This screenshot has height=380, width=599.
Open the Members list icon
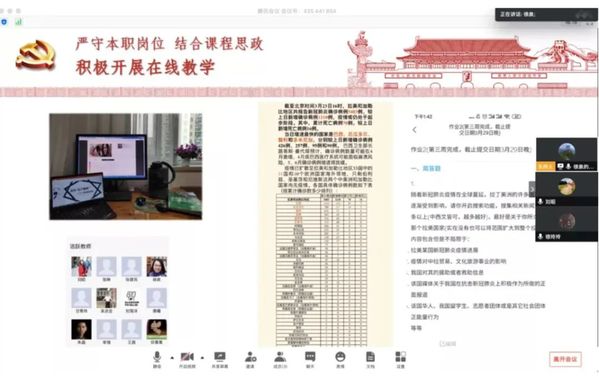click(280, 359)
